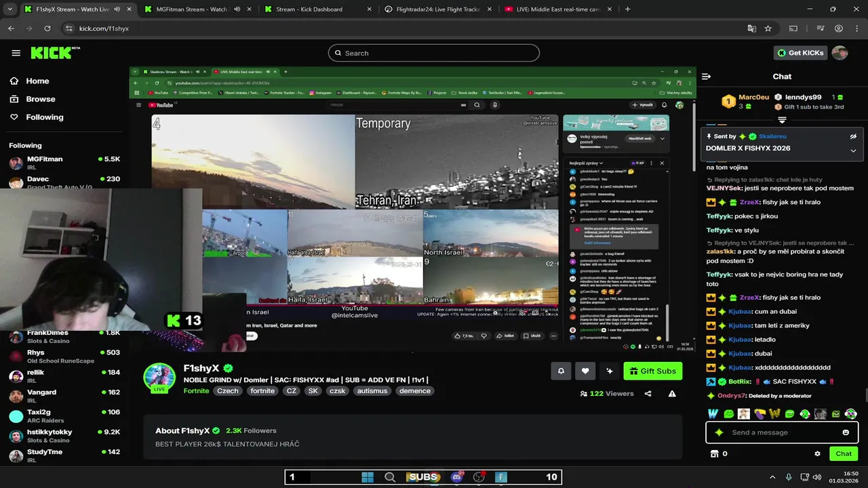Mute audio on MGFitman Stream tab

pyautogui.click(x=237, y=9)
